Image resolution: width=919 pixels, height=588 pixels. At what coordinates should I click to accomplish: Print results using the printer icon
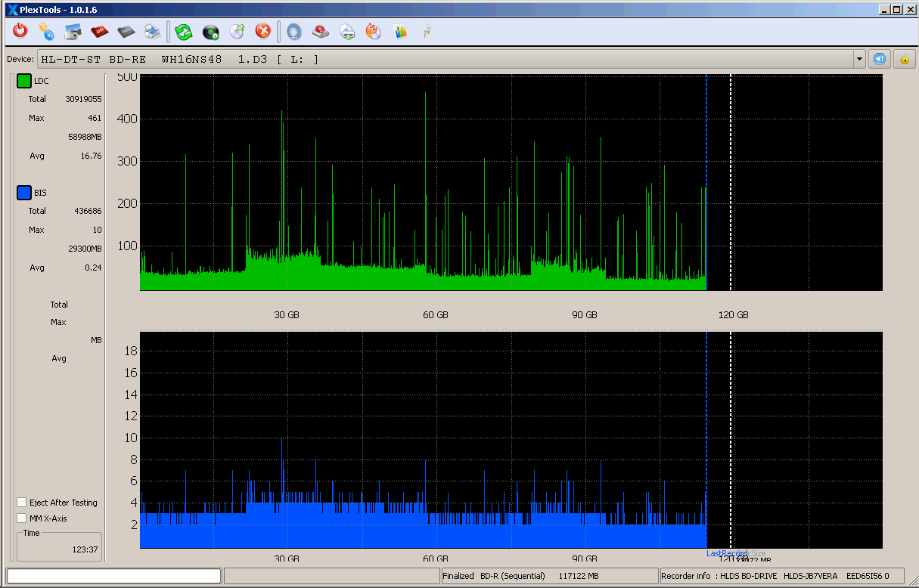pyautogui.click(x=152, y=32)
